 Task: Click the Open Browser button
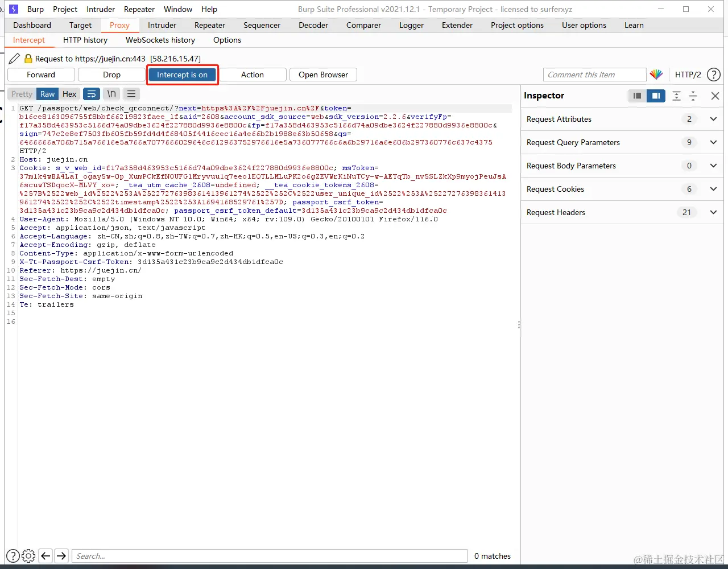(323, 75)
